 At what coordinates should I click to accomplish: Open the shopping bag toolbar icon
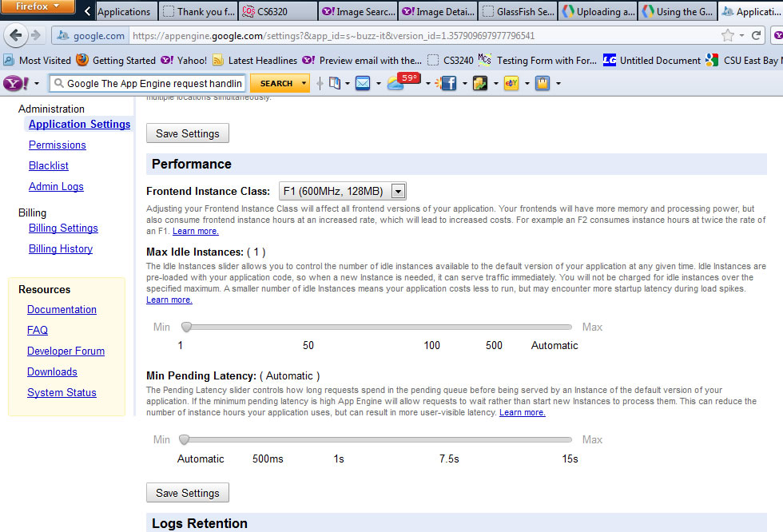pyautogui.click(x=543, y=83)
